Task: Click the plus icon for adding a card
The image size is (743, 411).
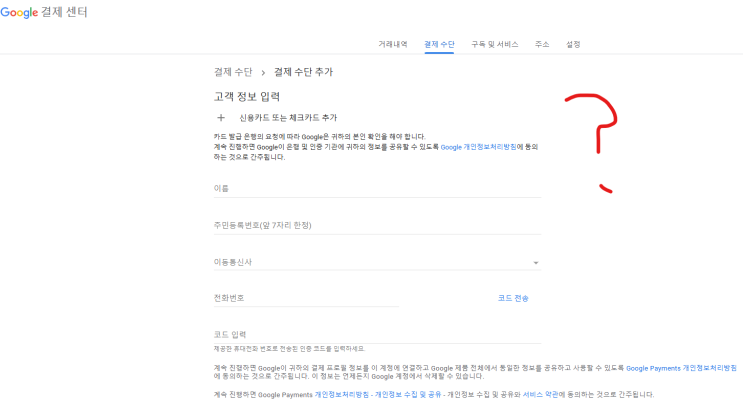Action: tap(221, 118)
